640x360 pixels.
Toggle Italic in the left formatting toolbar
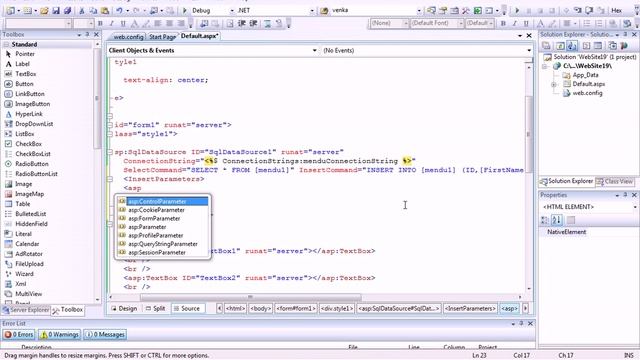[111, 24]
